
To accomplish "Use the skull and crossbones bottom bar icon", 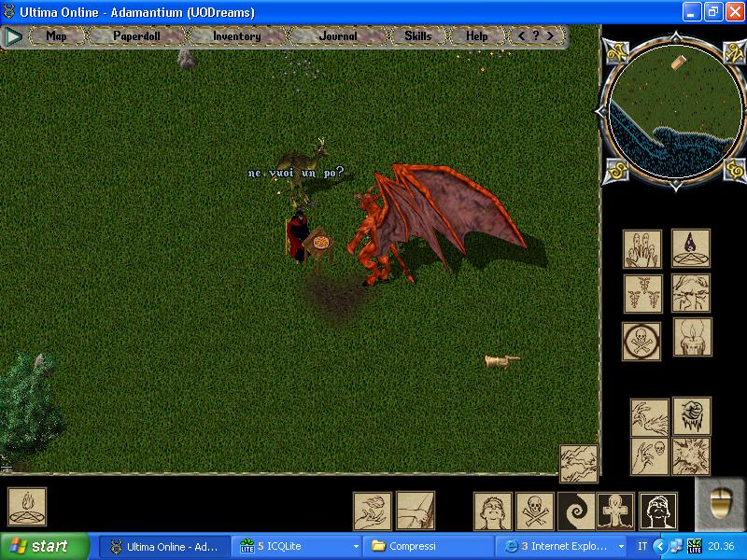I will [535, 511].
